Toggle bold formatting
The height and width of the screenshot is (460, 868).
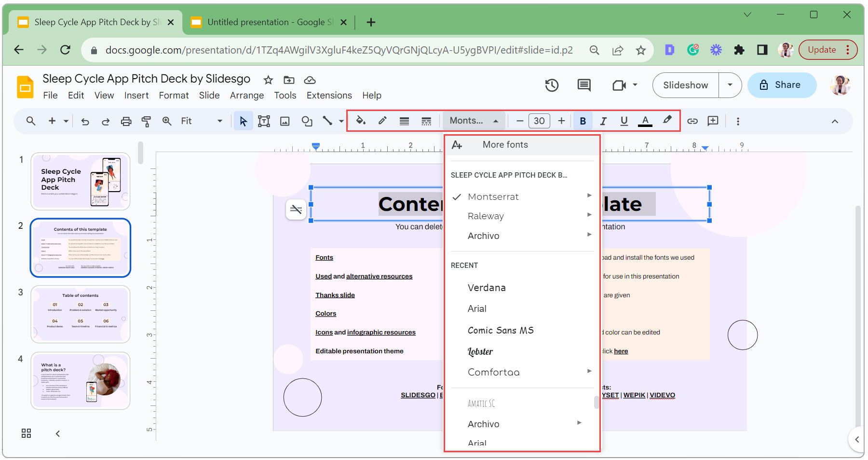click(583, 121)
